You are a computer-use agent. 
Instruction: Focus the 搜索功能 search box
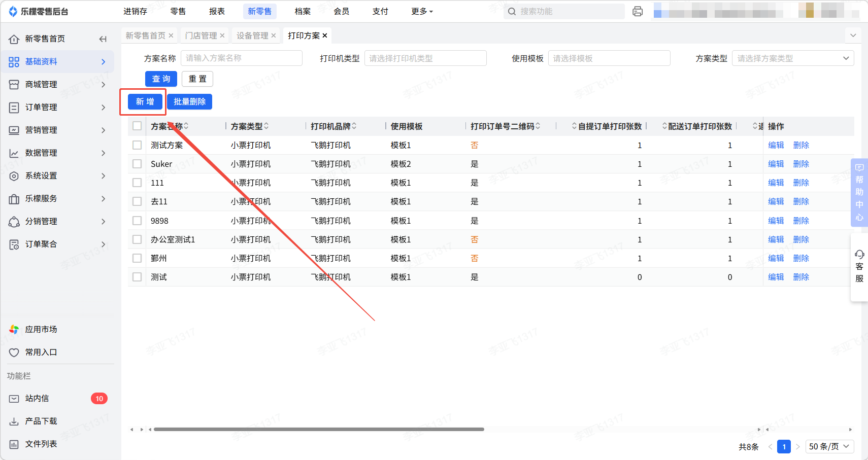[564, 11]
